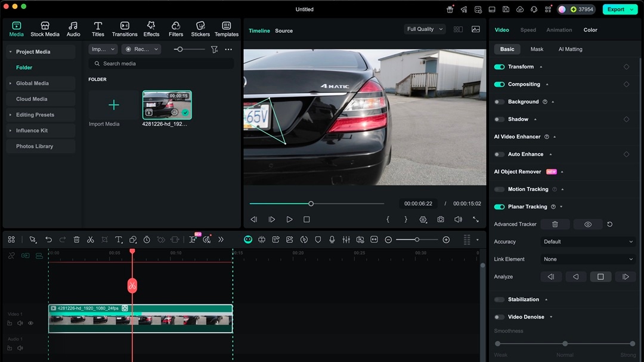Change the Full Quality preview dropdown

(x=425, y=29)
